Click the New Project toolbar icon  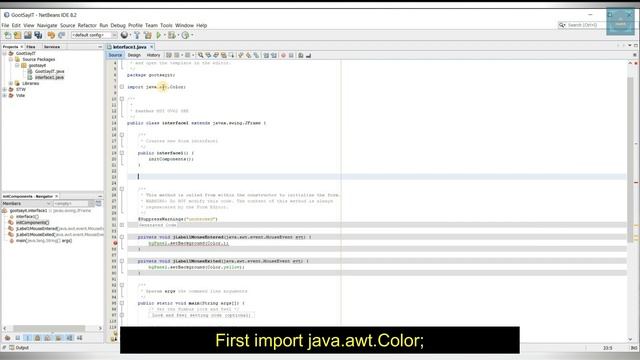tap(18, 36)
